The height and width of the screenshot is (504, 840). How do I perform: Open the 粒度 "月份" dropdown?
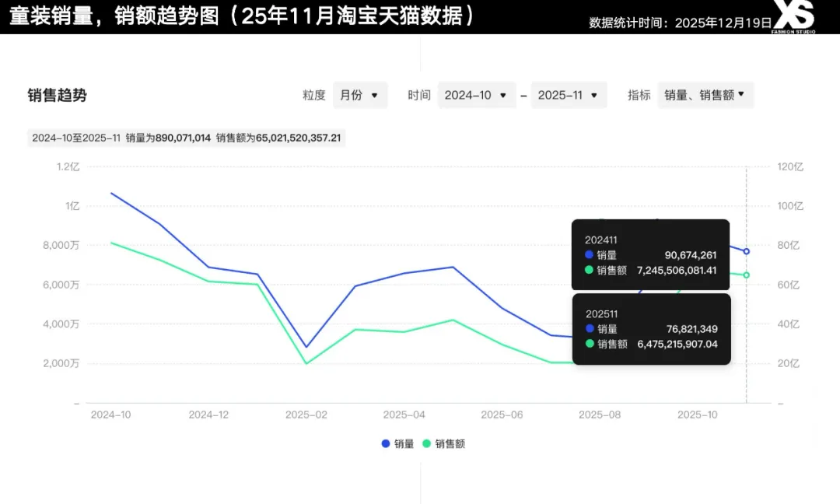(359, 95)
